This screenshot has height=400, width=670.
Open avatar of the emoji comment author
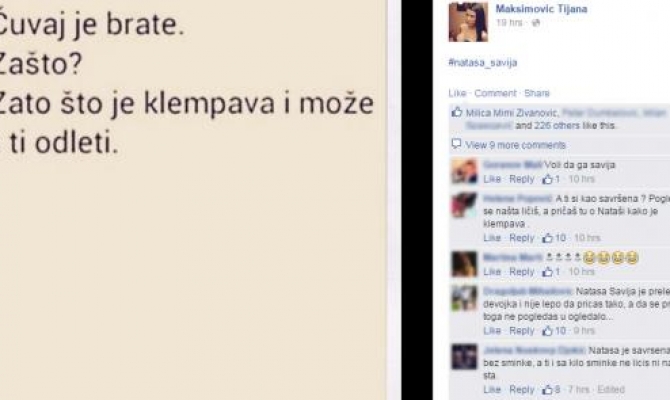click(464, 264)
